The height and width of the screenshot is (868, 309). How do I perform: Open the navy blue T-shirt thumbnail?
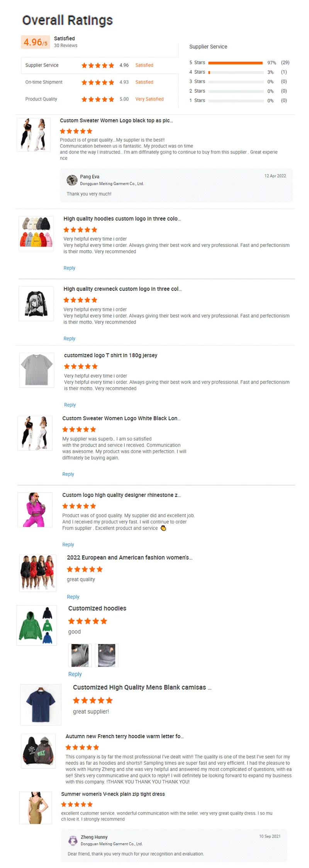41,705
